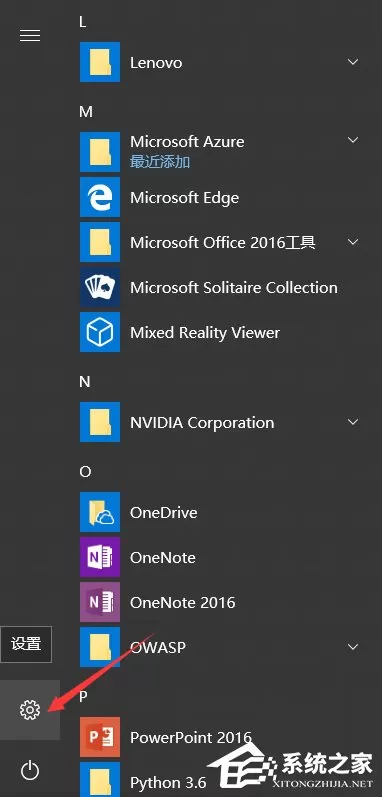382x797 pixels.
Task: Click the letter L section header
Action: coord(83,21)
